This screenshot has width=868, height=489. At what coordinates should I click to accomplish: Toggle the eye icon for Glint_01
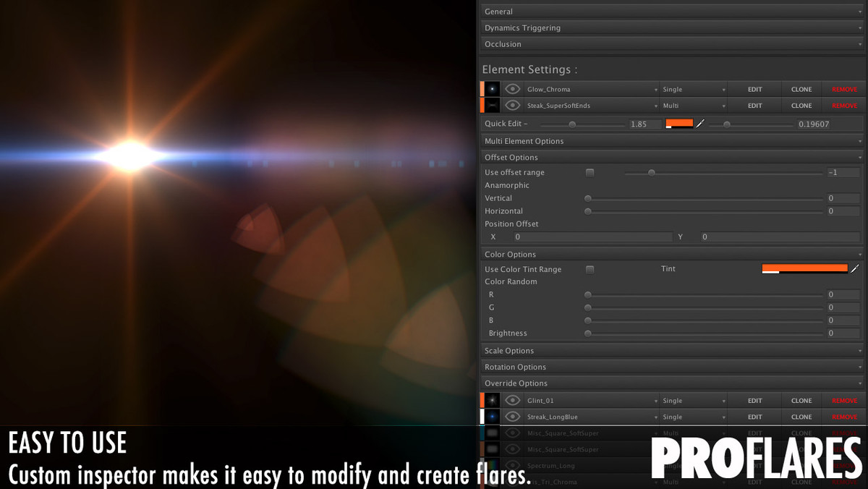pos(513,400)
